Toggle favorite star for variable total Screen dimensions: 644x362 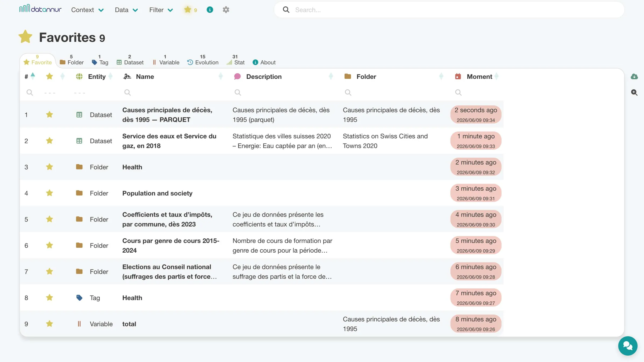(49, 324)
